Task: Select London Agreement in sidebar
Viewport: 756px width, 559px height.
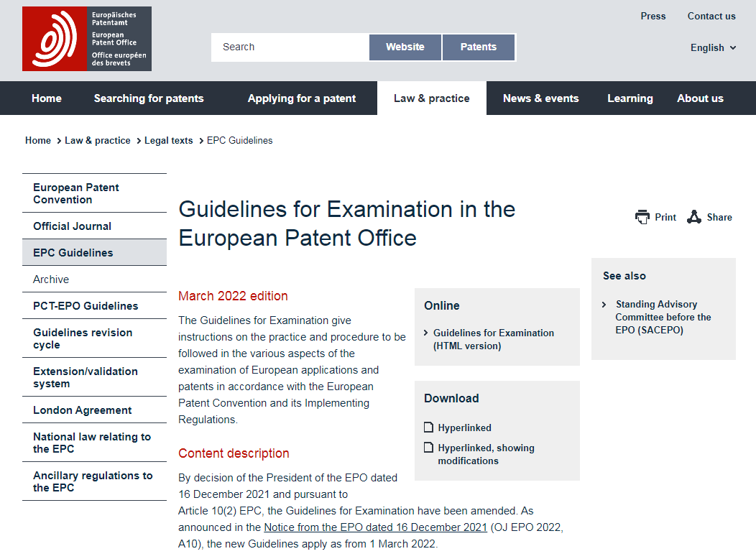Action: (x=82, y=410)
